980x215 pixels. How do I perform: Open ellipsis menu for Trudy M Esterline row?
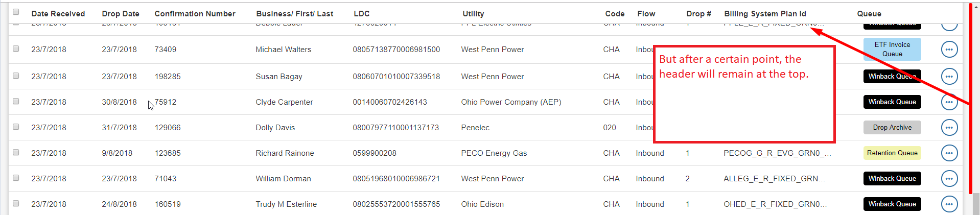pyautogui.click(x=949, y=204)
